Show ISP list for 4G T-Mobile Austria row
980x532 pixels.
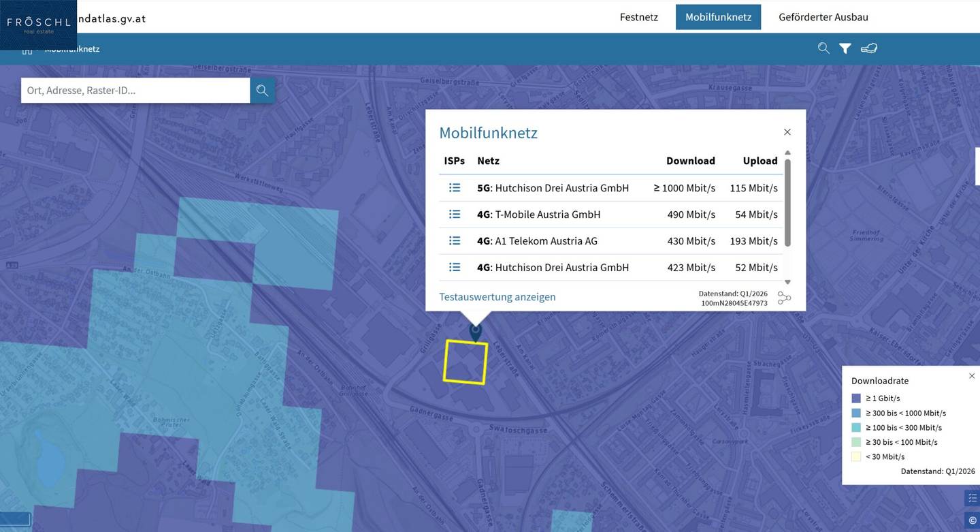pos(455,215)
